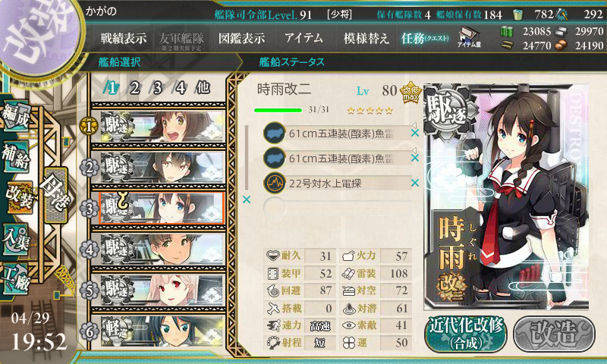
Task: Click the 近代化改修 (合成) button
Action: tap(466, 334)
